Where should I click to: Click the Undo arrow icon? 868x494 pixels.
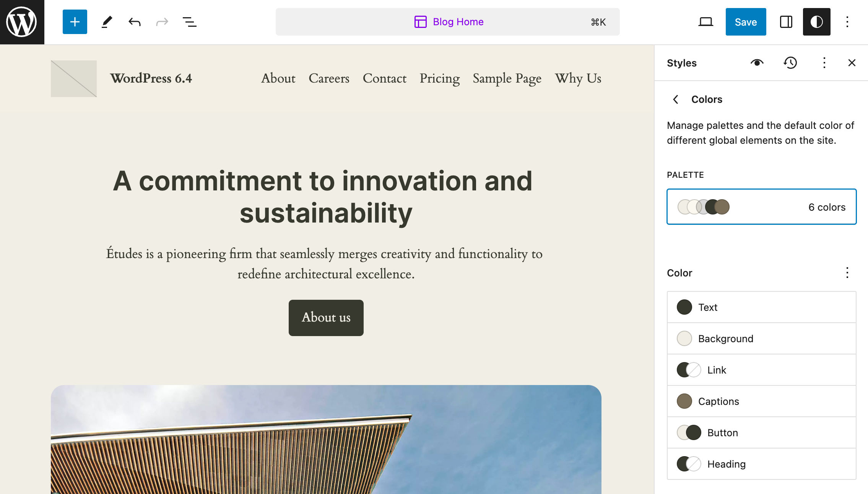tap(134, 21)
